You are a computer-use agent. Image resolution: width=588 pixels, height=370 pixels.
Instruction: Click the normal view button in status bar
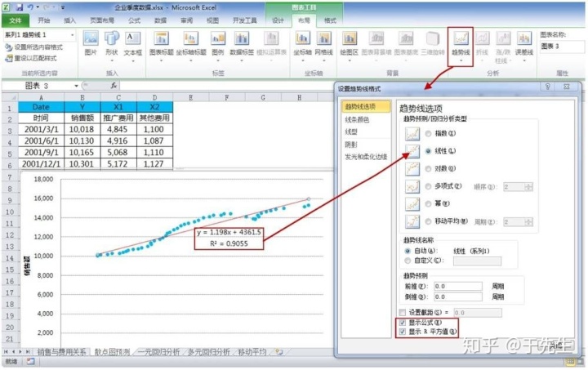click(x=570, y=362)
